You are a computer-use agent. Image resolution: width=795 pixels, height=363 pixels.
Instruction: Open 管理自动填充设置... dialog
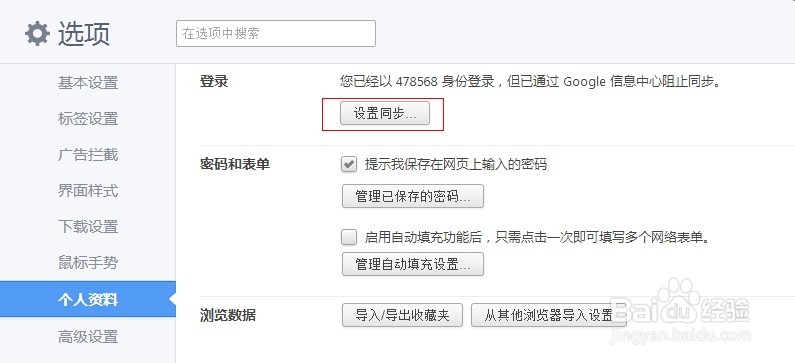point(413,264)
